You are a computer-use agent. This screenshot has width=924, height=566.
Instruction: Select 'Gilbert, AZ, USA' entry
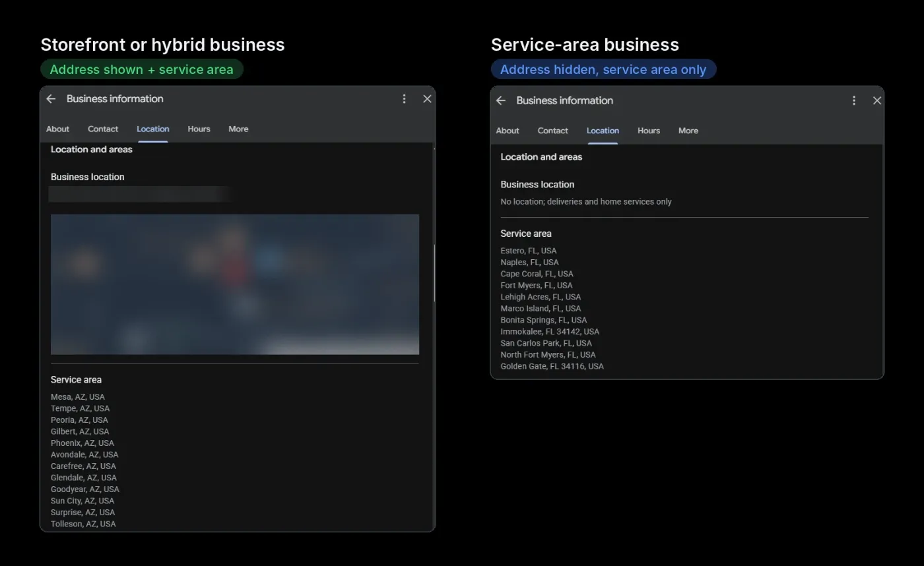pyautogui.click(x=80, y=431)
